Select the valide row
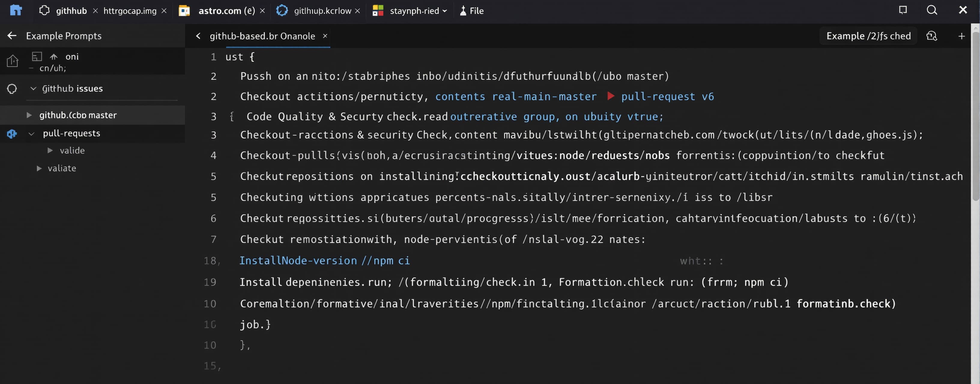The height and width of the screenshot is (384, 980). pyautogui.click(x=72, y=151)
